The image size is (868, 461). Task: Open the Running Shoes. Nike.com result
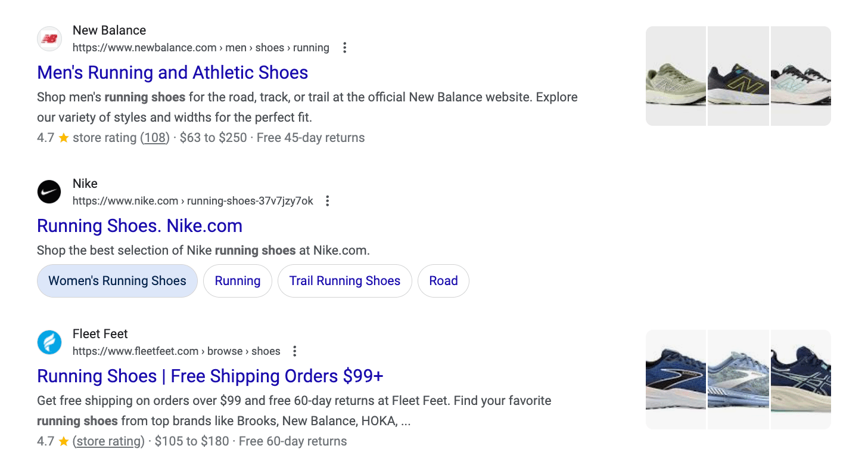pos(139,226)
